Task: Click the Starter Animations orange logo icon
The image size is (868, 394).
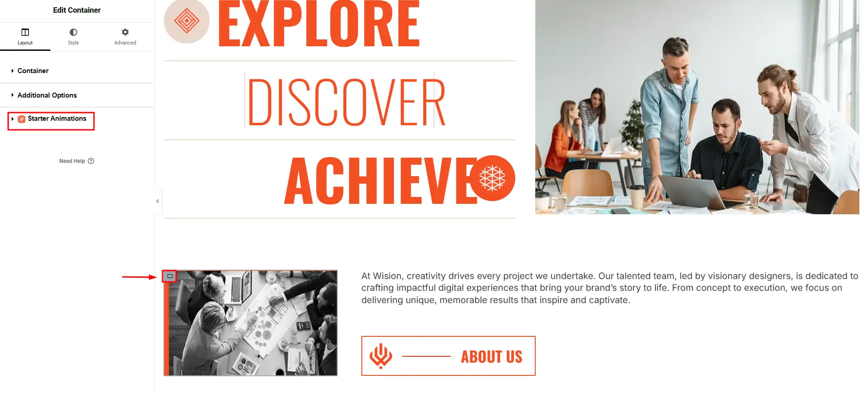Action: click(21, 119)
